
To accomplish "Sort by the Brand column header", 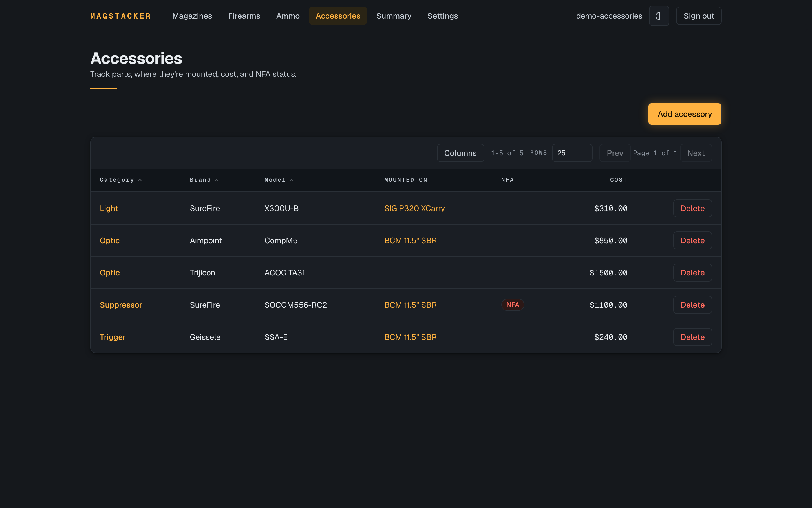I will coord(204,180).
